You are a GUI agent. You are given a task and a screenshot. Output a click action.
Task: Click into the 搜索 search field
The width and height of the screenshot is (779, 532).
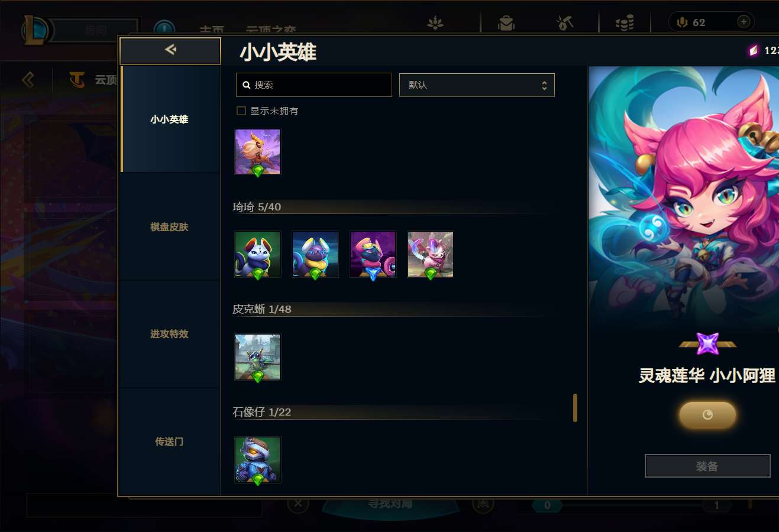click(x=314, y=85)
